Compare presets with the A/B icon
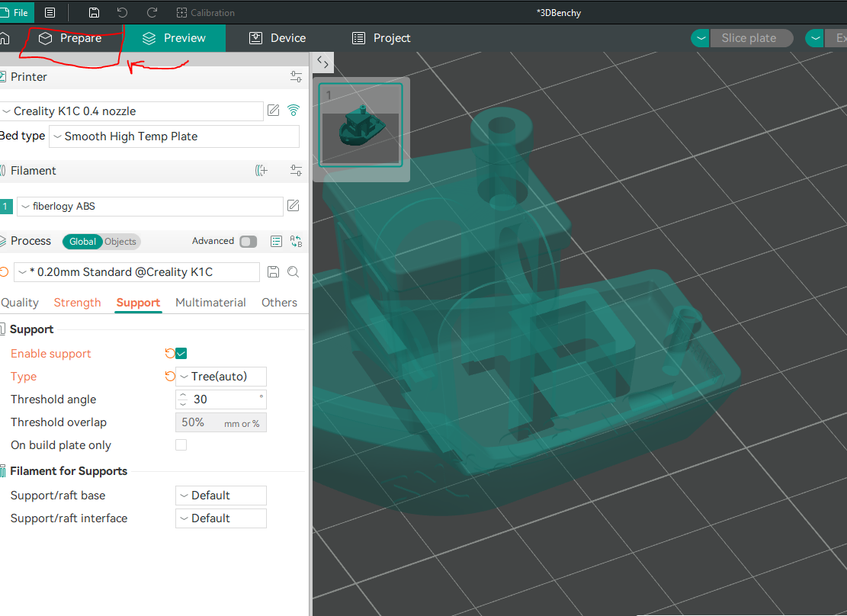 click(x=296, y=242)
